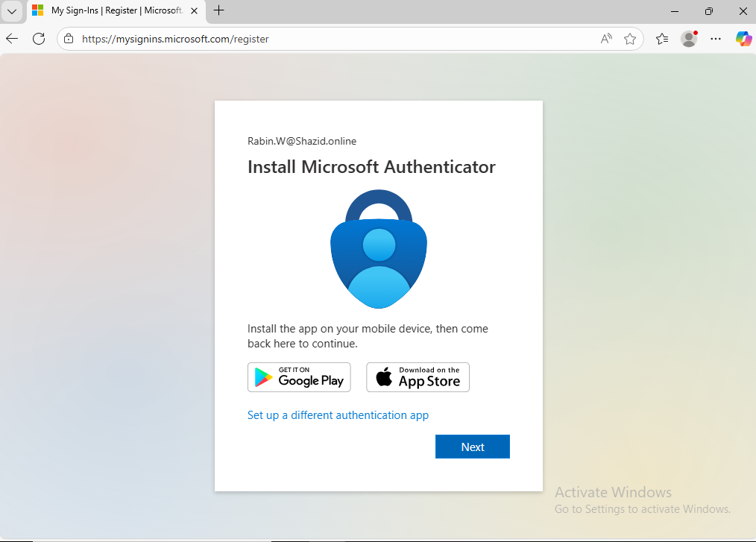This screenshot has width=756, height=542.
Task: Click the Next button
Action: [473, 447]
